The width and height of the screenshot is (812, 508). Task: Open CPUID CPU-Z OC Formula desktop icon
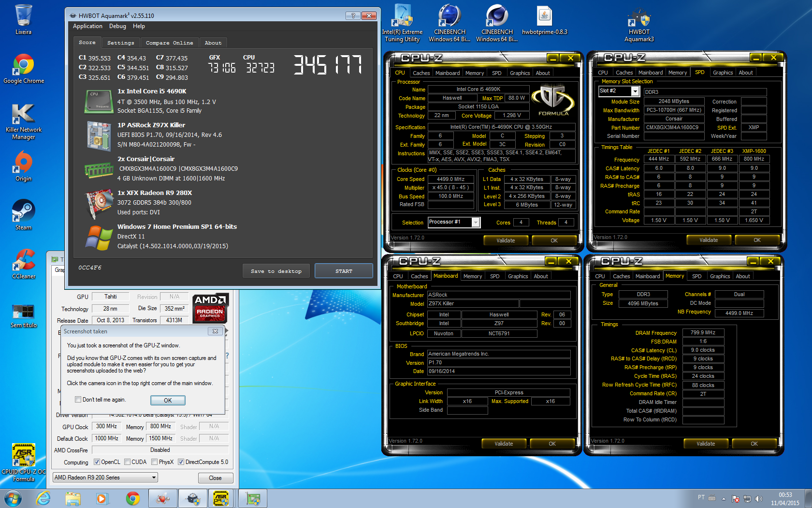point(23,463)
